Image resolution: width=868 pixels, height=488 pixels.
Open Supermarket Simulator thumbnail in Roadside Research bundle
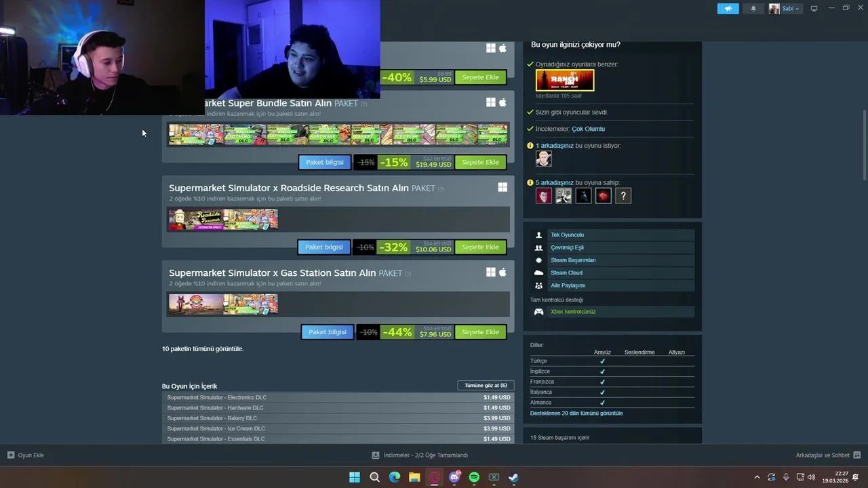tap(250, 220)
